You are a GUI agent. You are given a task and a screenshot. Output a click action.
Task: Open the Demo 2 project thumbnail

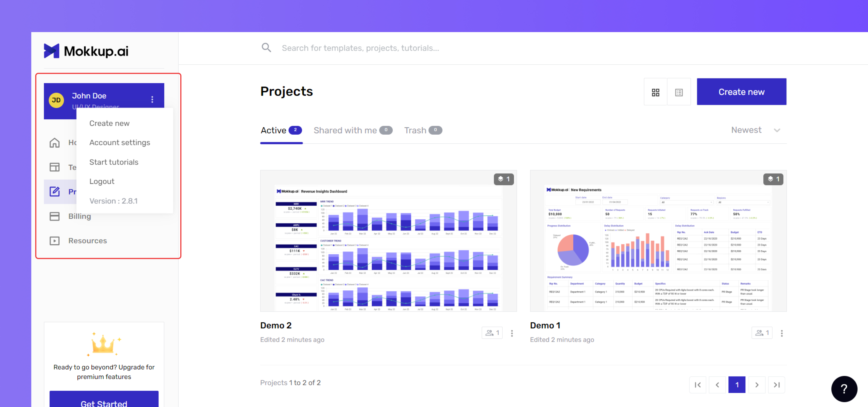pyautogui.click(x=388, y=241)
